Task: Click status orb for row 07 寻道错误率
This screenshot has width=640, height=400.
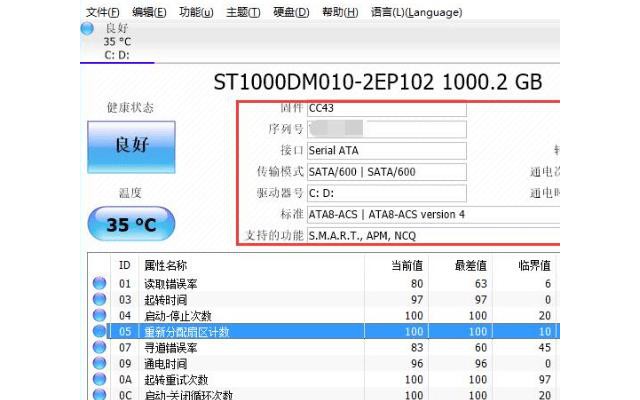Action: pos(99,347)
